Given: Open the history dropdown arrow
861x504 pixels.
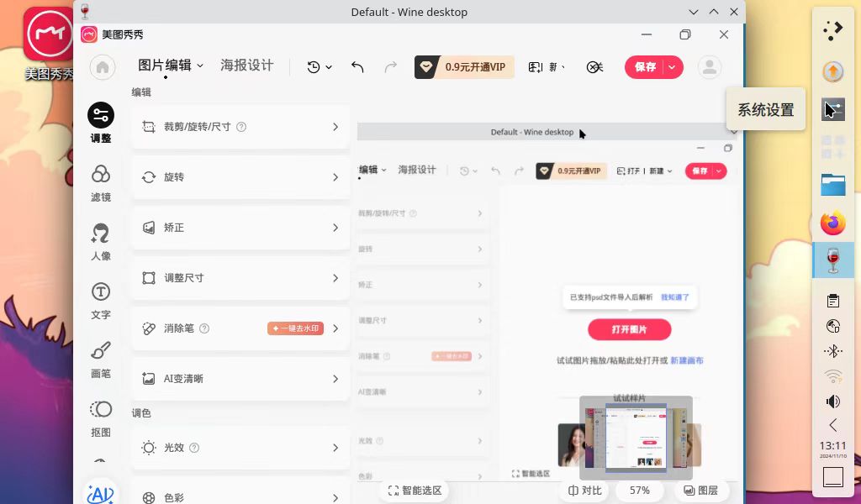Looking at the screenshot, I should click(329, 67).
